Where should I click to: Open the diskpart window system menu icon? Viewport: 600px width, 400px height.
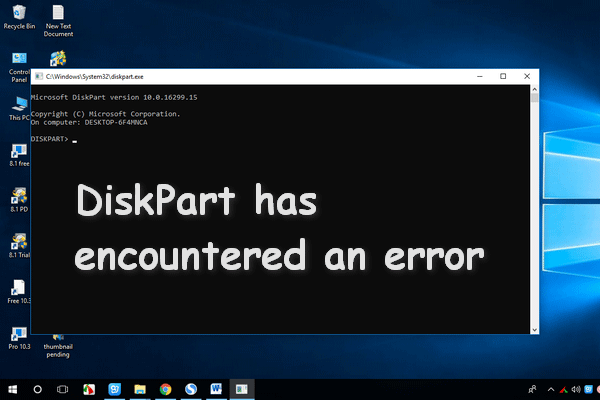[x=38, y=77]
